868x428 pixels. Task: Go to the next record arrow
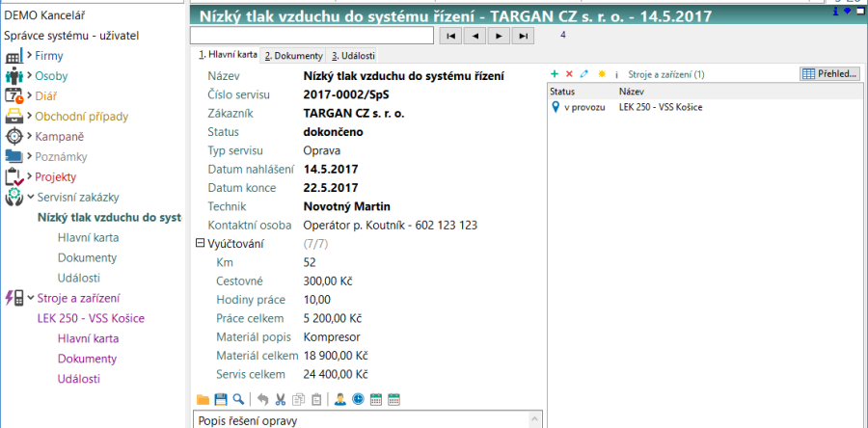(498, 36)
